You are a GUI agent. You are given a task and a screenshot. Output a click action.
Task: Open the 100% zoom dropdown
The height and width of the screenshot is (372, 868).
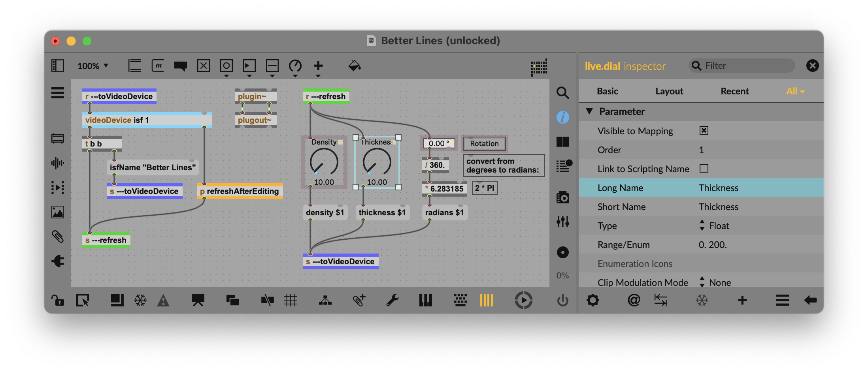click(93, 66)
